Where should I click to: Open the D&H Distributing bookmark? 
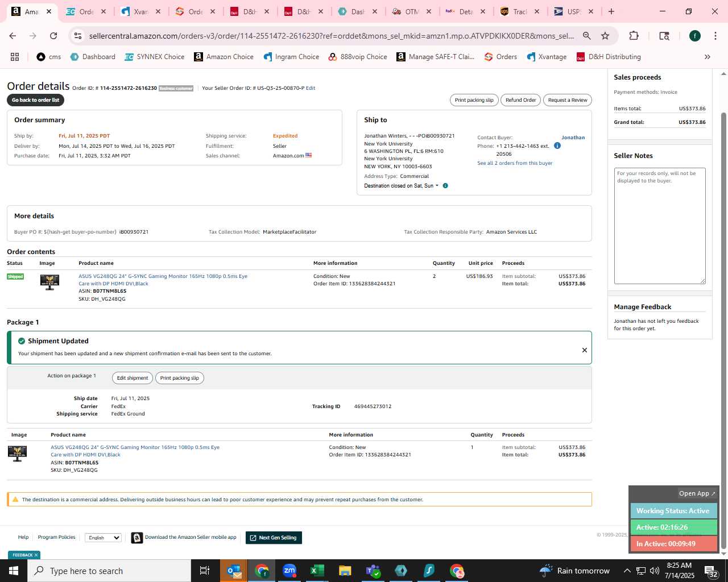point(609,57)
